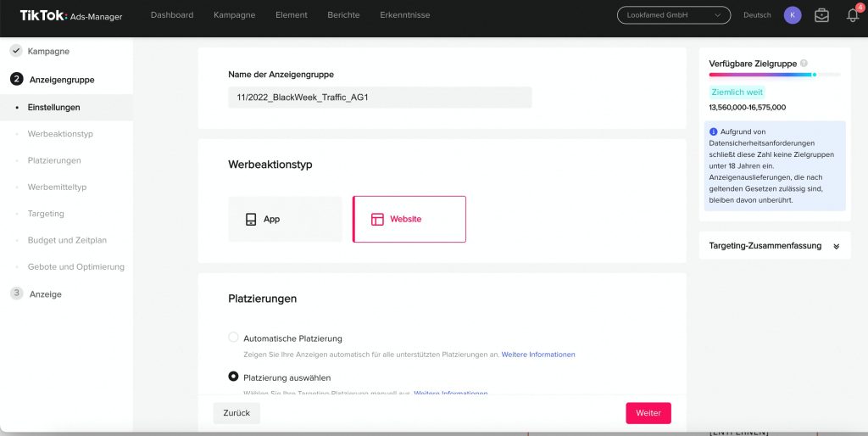This screenshot has width=868, height=436.
Task: Open the Erkenntnisse menu
Action: (405, 15)
